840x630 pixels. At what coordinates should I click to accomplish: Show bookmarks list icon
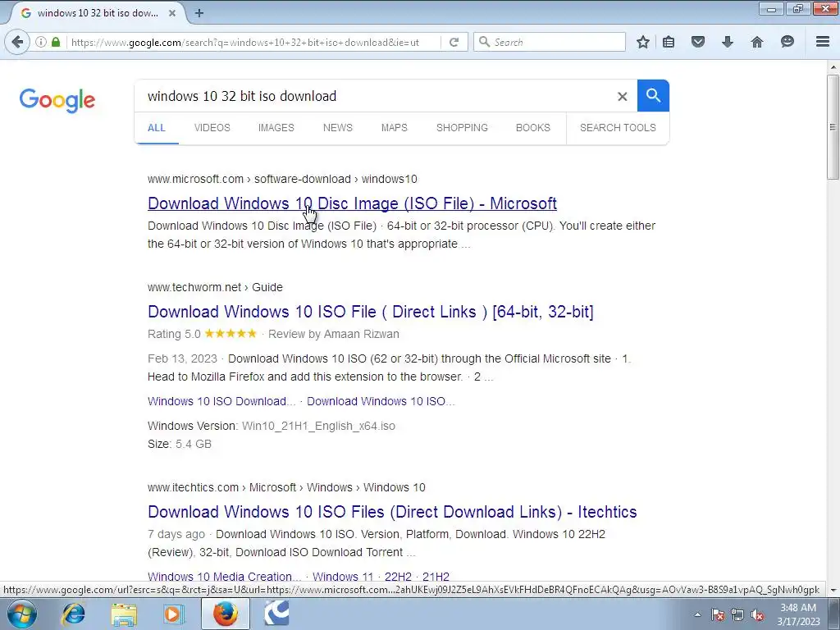(x=669, y=42)
